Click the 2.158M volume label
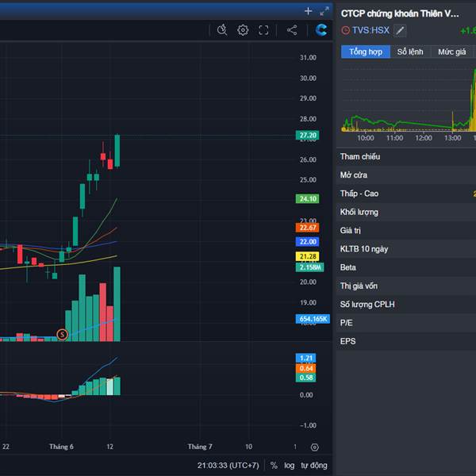 click(x=309, y=267)
